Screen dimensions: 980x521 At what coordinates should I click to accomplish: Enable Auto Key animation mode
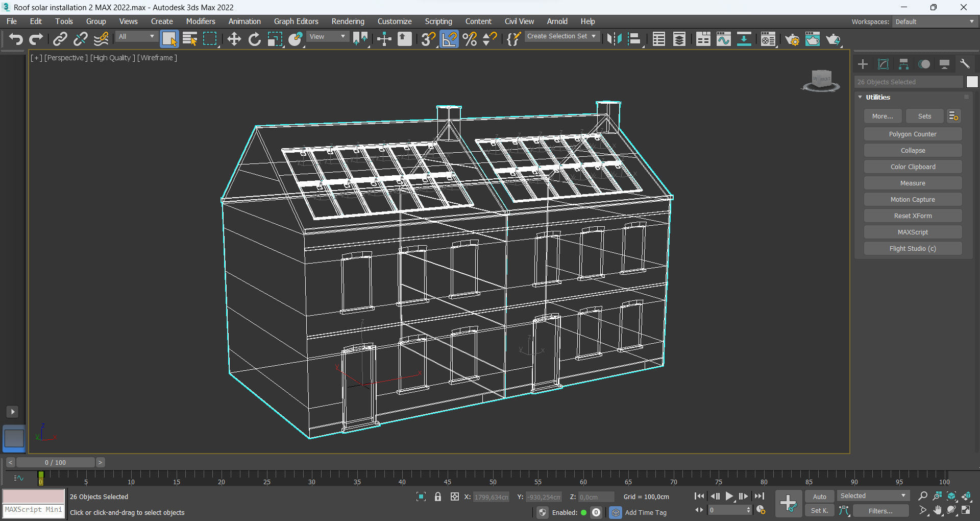click(x=819, y=496)
